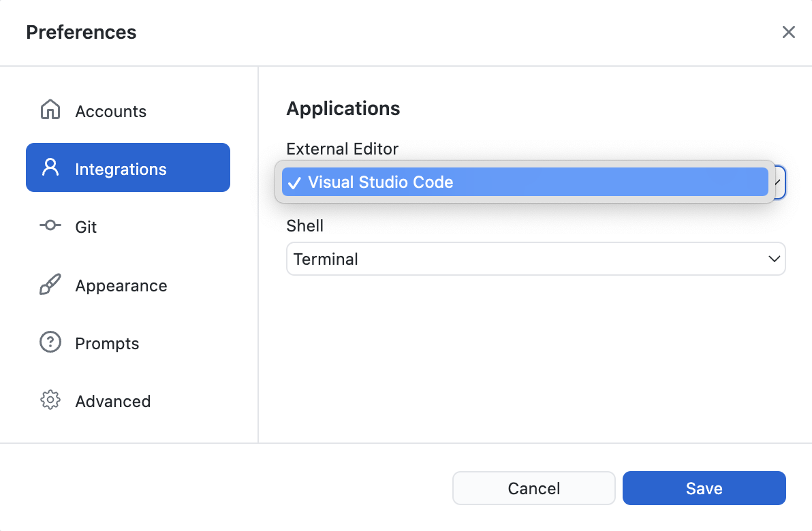Click the External Editor label
The image size is (812, 531).
342,149
